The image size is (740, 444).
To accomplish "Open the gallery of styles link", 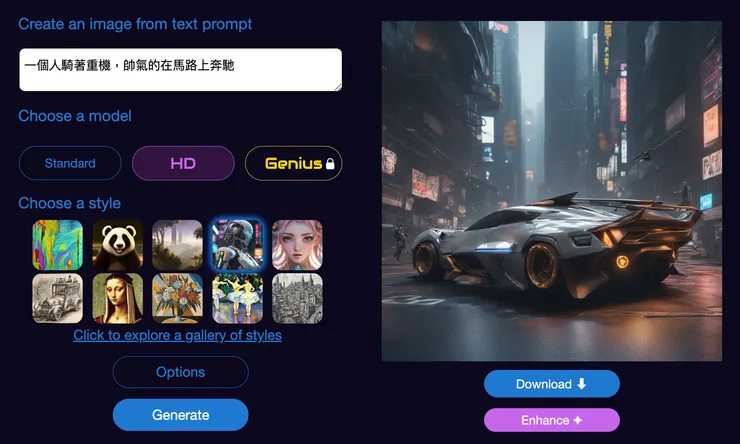I will pyautogui.click(x=177, y=335).
